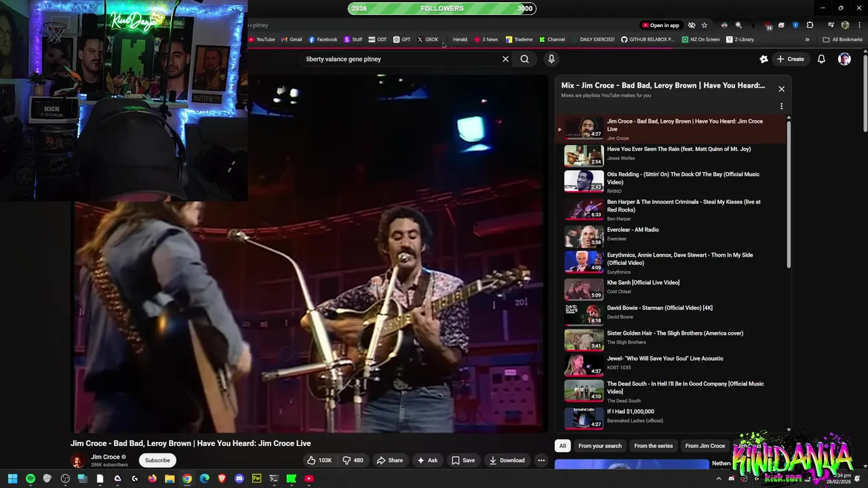Open Gmail bookmark

pos(292,39)
